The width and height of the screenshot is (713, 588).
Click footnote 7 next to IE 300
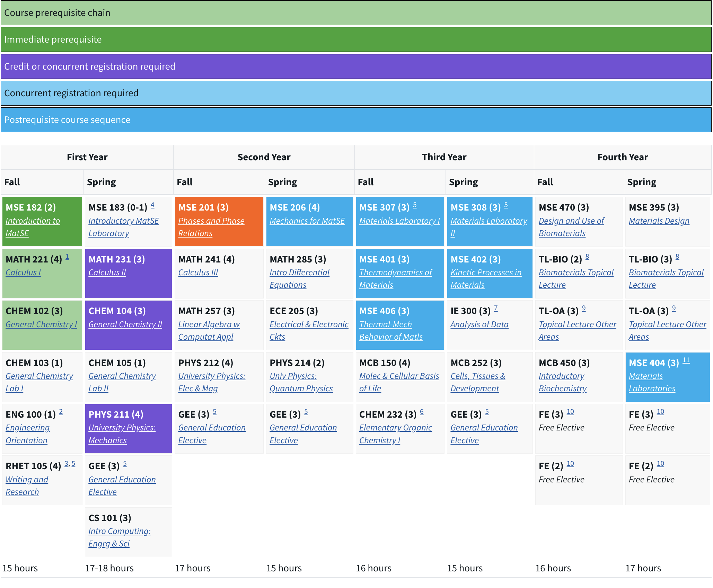point(496,308)
